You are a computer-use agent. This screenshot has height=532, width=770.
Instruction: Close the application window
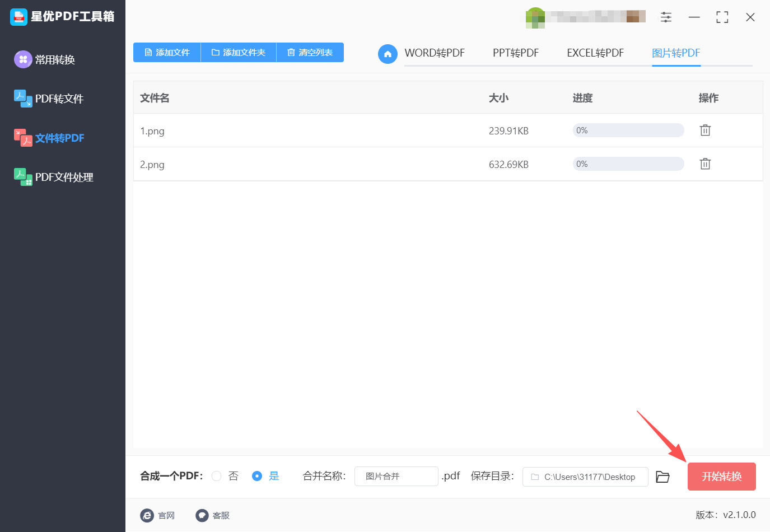[x=750, y=17]
